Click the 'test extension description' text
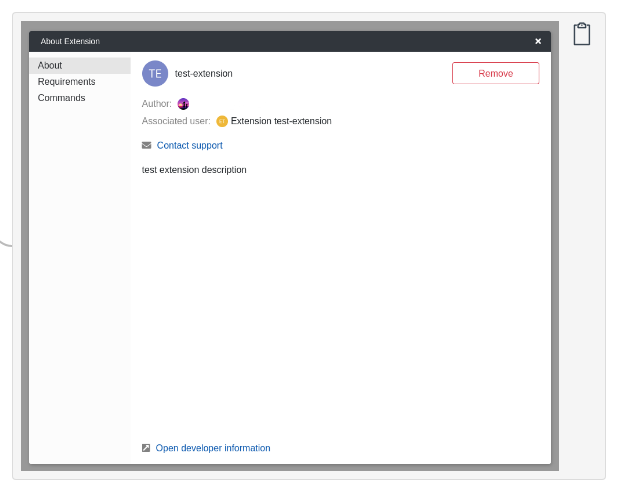The width and height of the screenshot is (617, 491). tap(194, 170)
